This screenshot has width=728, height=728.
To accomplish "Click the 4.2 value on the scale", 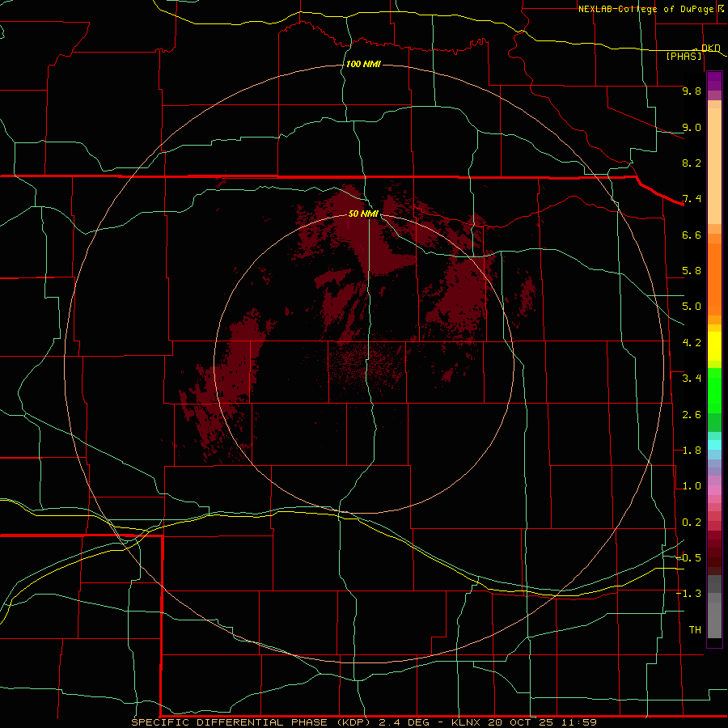I will [692, 343].
